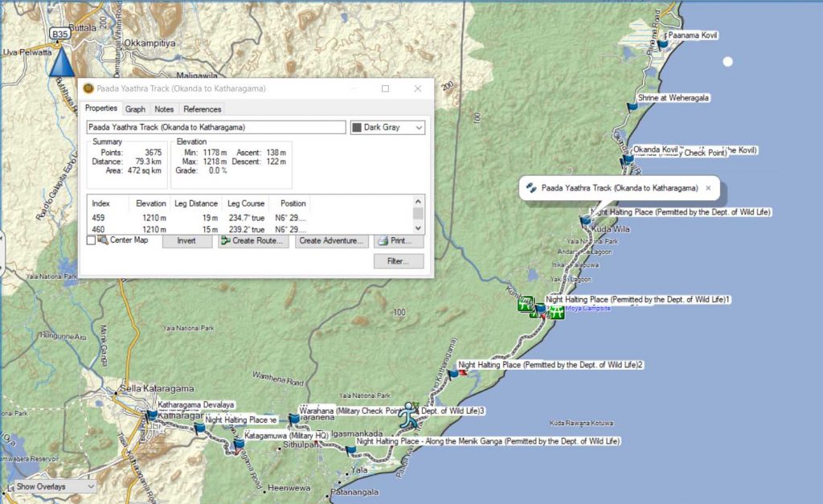This screenshot has height=504, width=823.
Task: Click the Warahana Military Check Point flag
Action: click(x=294, y=419)
